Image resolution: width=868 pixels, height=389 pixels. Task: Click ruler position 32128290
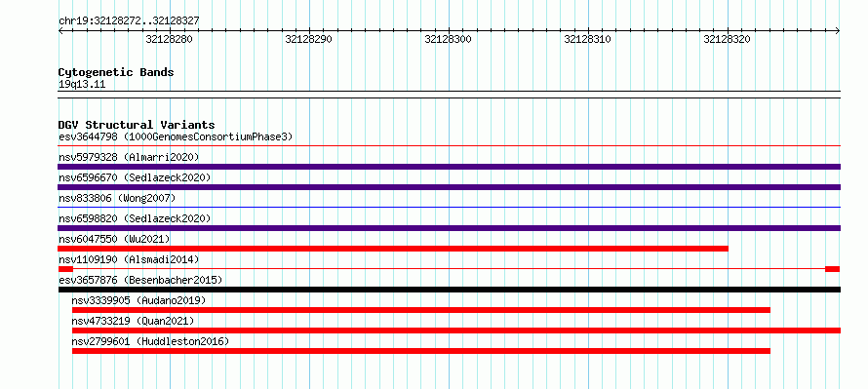click(308, 39)
